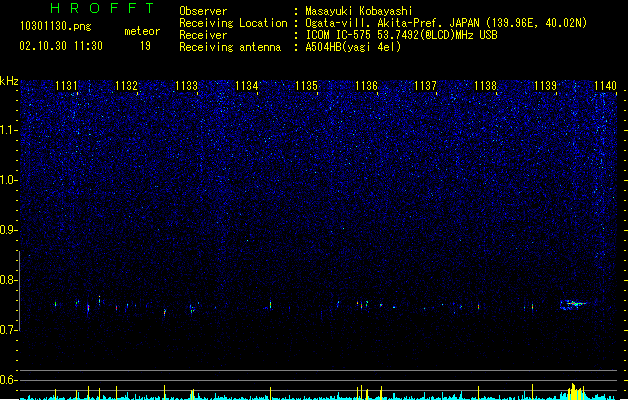Image resolution: width=629 pixels, height=400 pixels.
Task: Click the Receiving Location field label
Action: (233, 23)
